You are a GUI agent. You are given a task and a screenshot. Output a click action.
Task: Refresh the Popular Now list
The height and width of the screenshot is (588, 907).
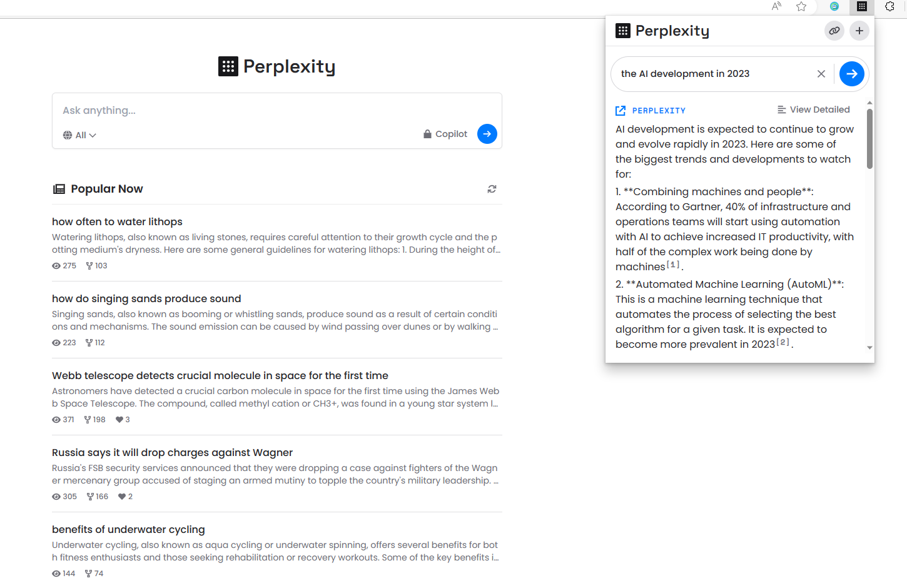(x=492, y=189)
